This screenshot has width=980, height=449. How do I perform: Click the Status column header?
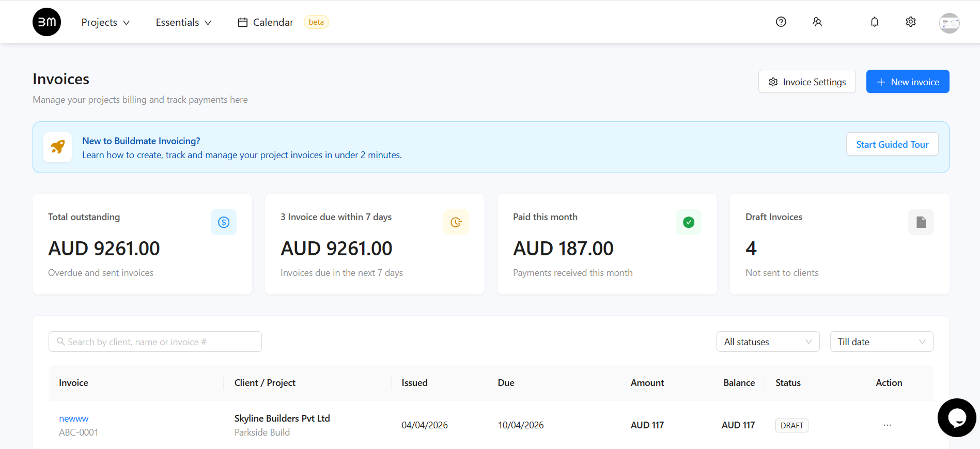point(788,383)
